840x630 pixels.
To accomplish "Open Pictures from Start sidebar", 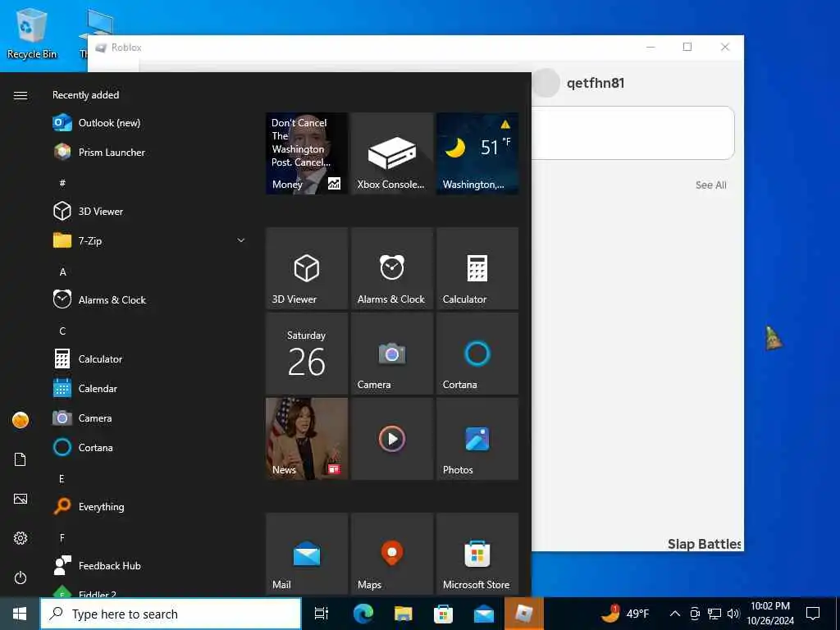I will [21, 499].
